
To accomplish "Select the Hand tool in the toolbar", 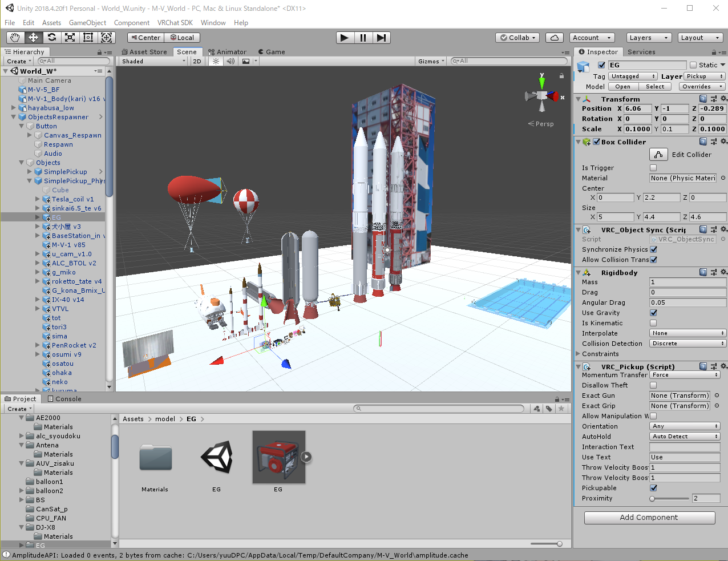I will tap(15, 38).
